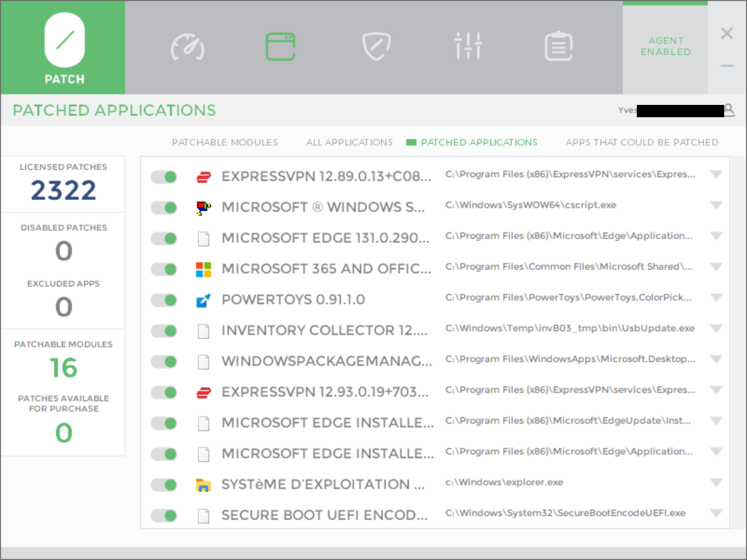Select the Patched Applications tab
The width and height of the screenshot is (747, 560).
tap(479, 142)
